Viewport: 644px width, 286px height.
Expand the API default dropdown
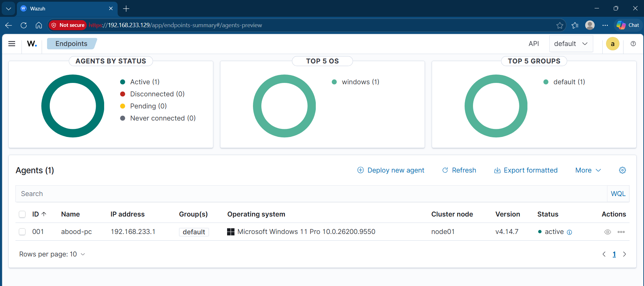click(571, 44)
